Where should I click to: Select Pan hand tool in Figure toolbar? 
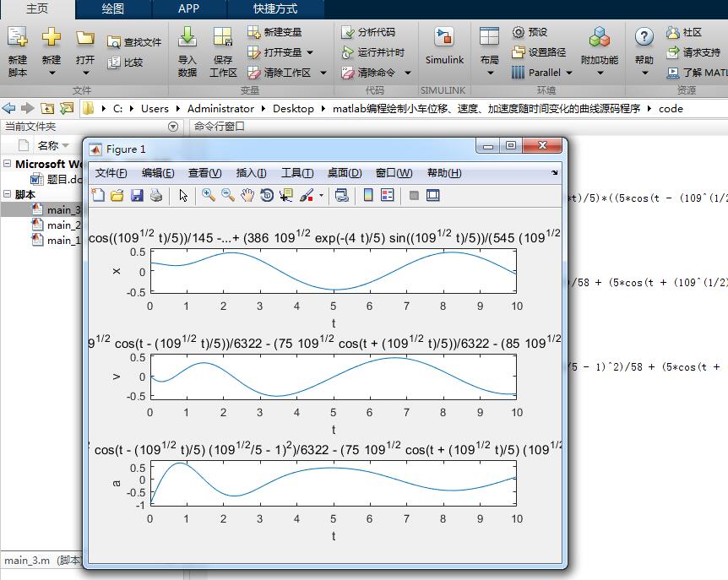pos(247,195)
